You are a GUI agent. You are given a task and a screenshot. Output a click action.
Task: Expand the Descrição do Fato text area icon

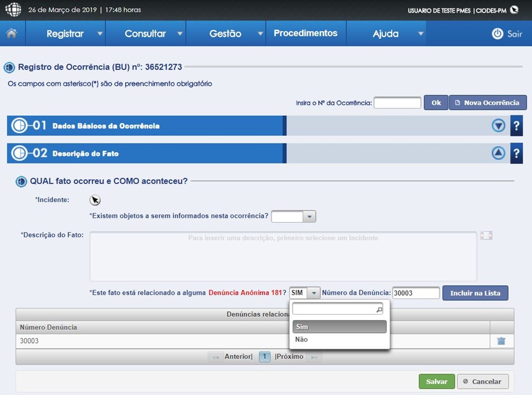coord(486,235)
